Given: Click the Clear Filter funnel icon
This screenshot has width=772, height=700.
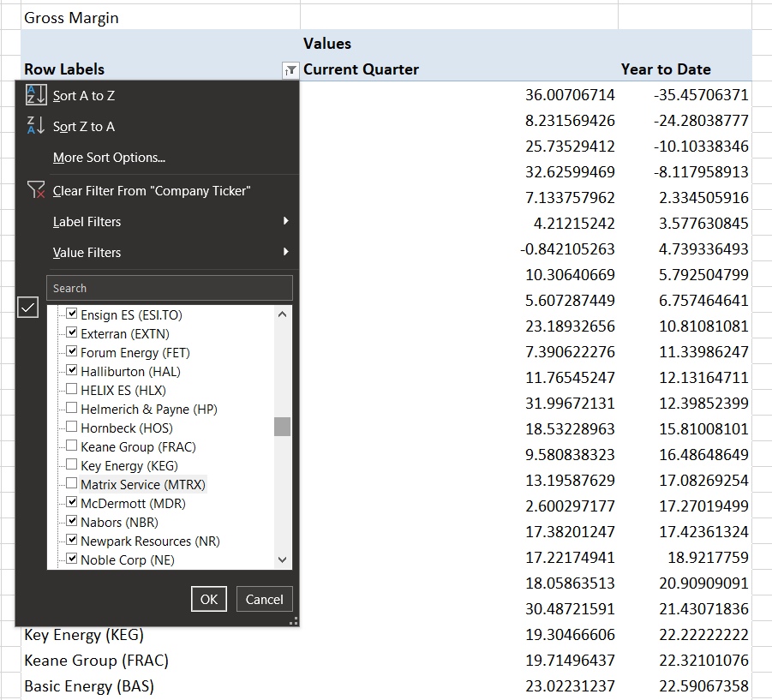Looking at the screenshot, I should (35, 190).
